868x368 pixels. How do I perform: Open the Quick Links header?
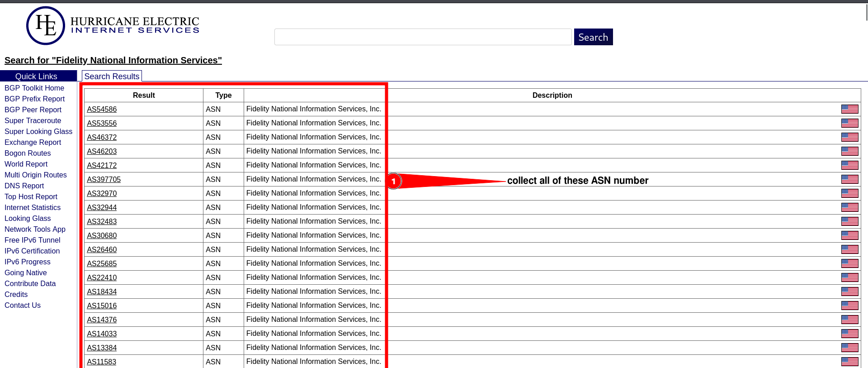tap(36, 76)
